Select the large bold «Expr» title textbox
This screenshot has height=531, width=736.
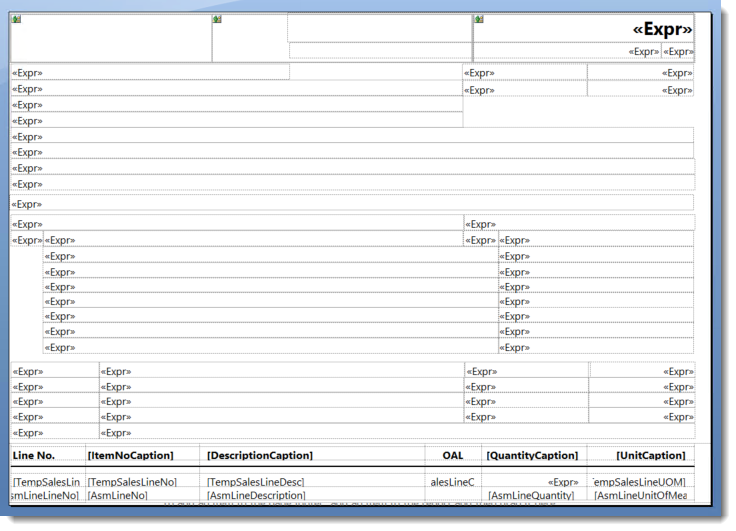point(583,29)
